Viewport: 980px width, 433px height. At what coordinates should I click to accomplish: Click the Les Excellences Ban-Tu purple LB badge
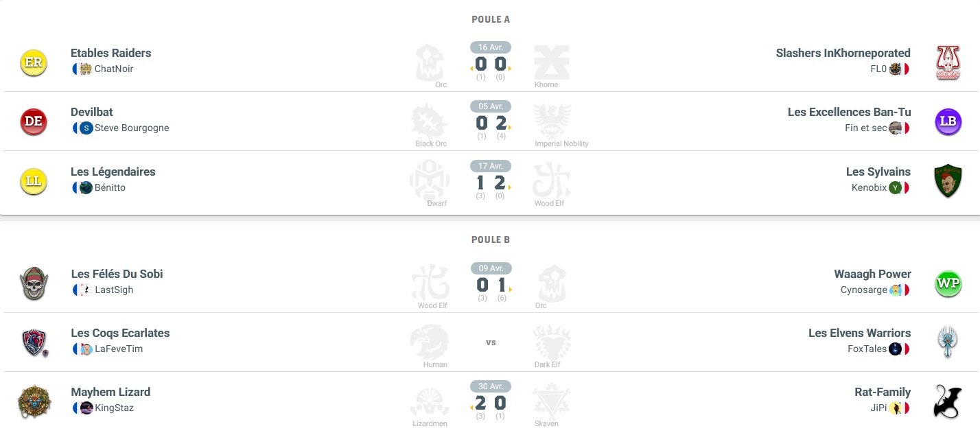(x=948, y=121)
